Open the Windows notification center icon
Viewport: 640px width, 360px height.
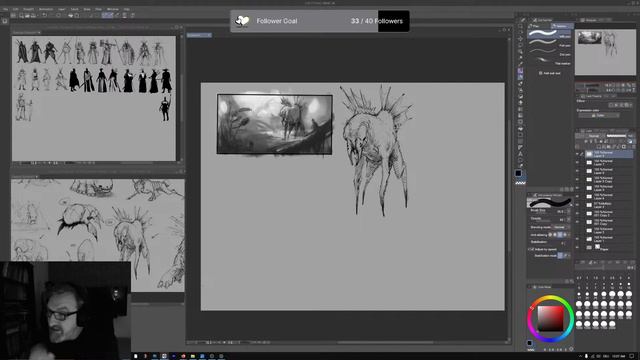[632, 356]
